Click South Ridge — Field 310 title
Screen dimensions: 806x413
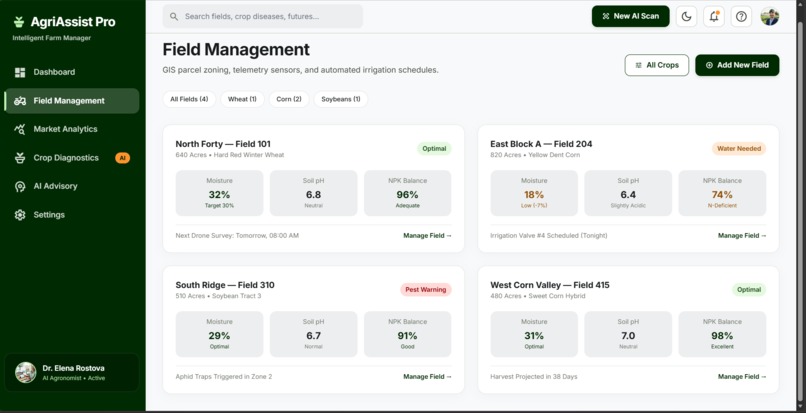[225, 285]
